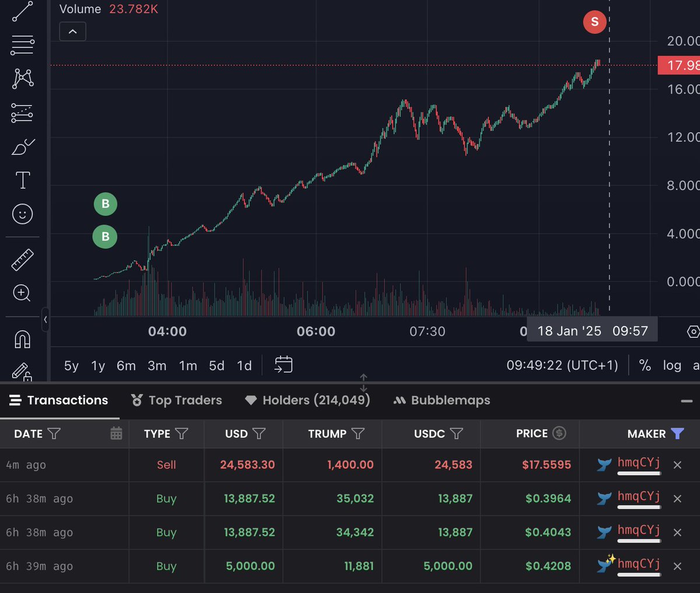Click the 35,032 TRUMP amount
700x593 pixels.
[x=355, y=499]
